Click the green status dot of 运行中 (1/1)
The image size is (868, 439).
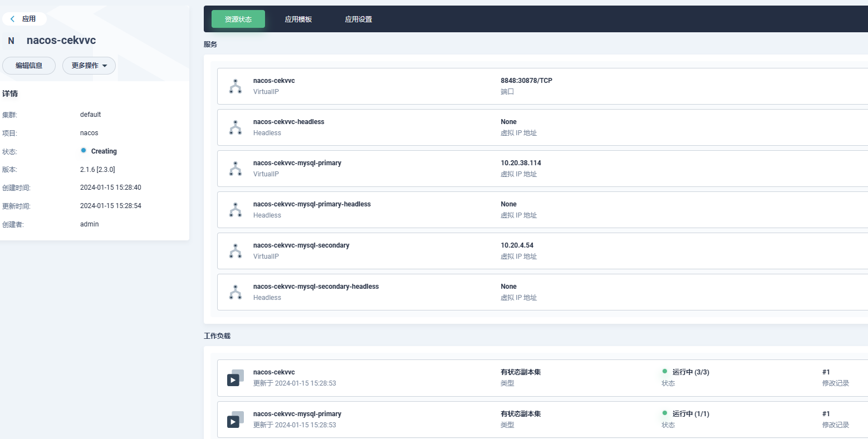pyautogui.click(x=665, y=413)
